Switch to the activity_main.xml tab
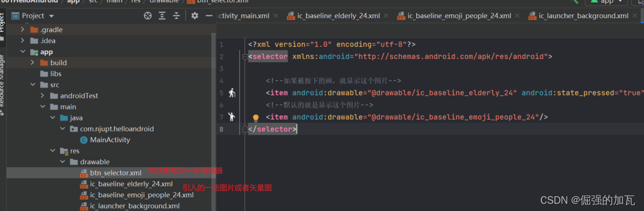The height and width of the screenshot is (211, 644). coord(243,16)
